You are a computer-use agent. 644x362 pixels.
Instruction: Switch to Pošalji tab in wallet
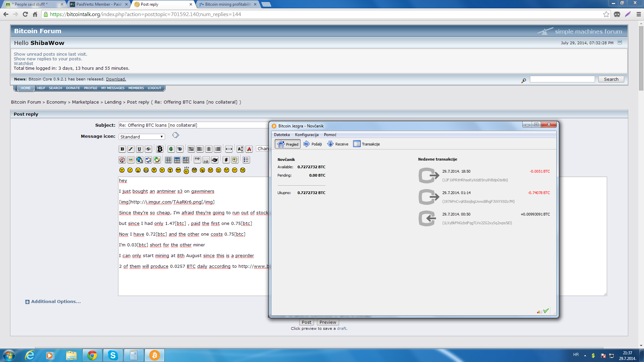pyautogui.click(x=313, y=144)
